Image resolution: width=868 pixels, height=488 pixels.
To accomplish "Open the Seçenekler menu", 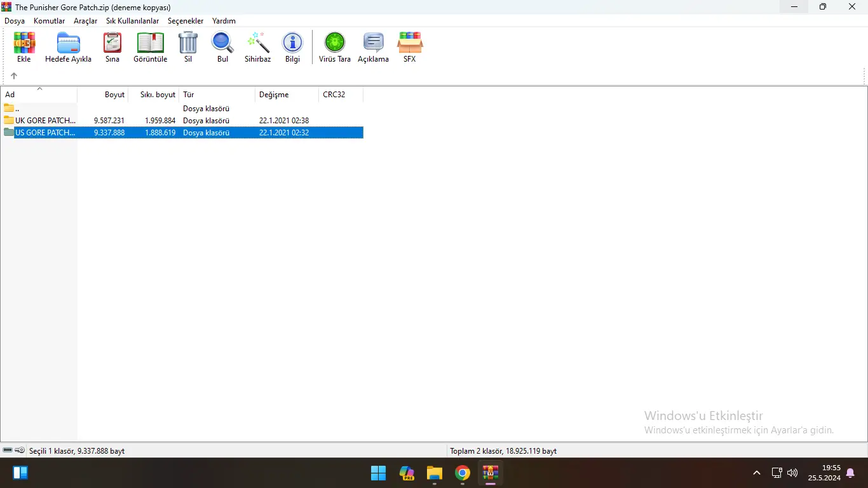I will 186,21.
